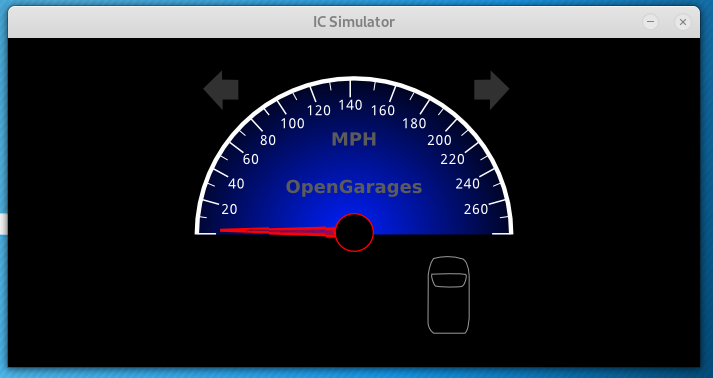713x378 pixels.
Task: Click the speedometer needle hub circle
Action: [355, 232]
